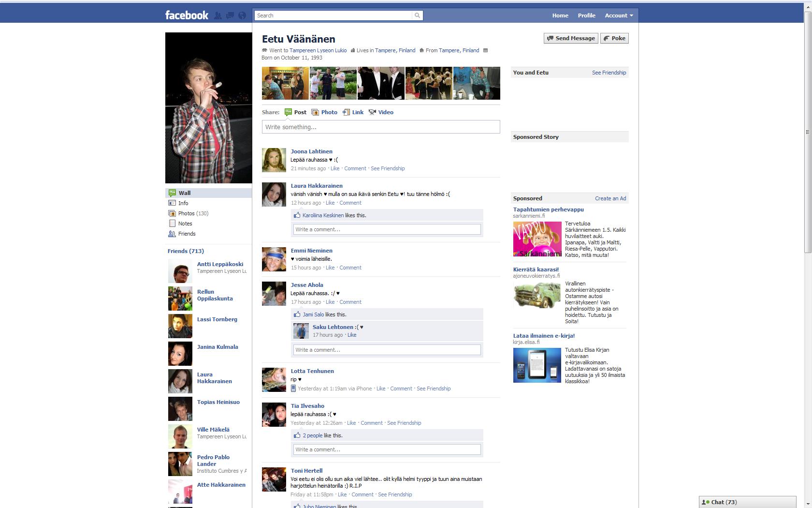Like Joona Lahtinen's post

(335, 168)
